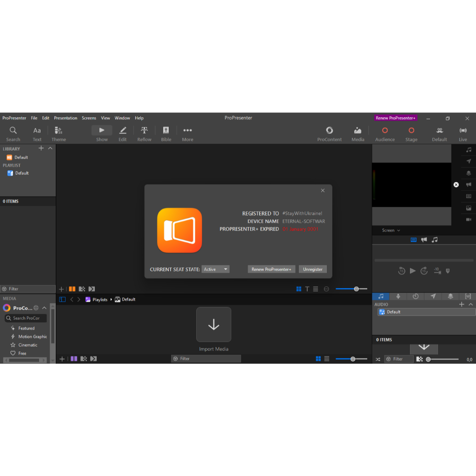The height and width of the screenshot is (476, 476).
Task: Click purple Renew ProPresenter+ title bar button
Action: pos(396,118)
